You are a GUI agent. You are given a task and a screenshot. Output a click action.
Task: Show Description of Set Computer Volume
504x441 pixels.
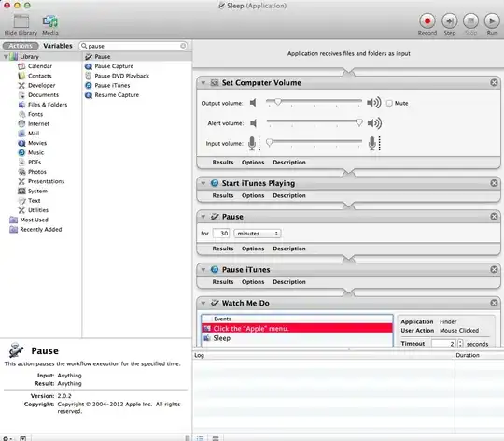tap(289, 163)
